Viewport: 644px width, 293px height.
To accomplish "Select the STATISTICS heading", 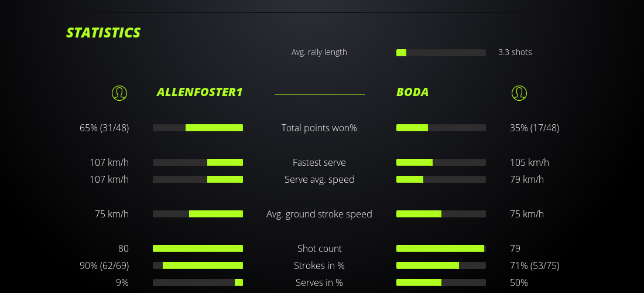I will click(104, 33).
